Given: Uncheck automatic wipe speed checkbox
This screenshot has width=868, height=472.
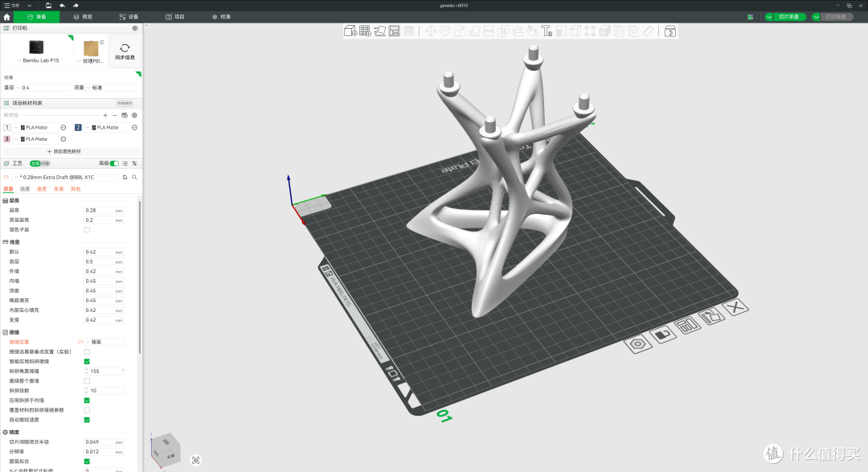Looking at the screenshot, I should click(x=87, y=420).
